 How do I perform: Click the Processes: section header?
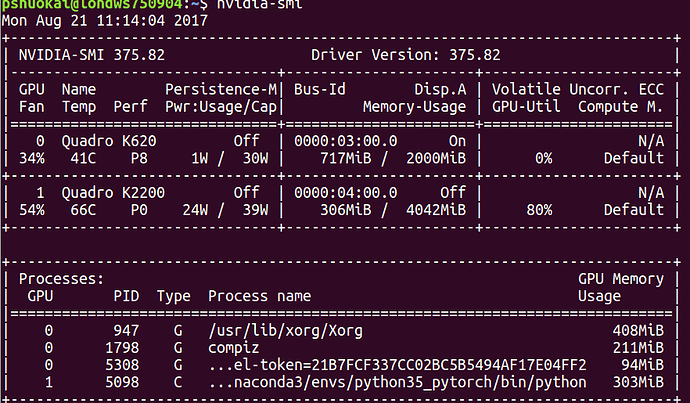click(x=61, y=279)
